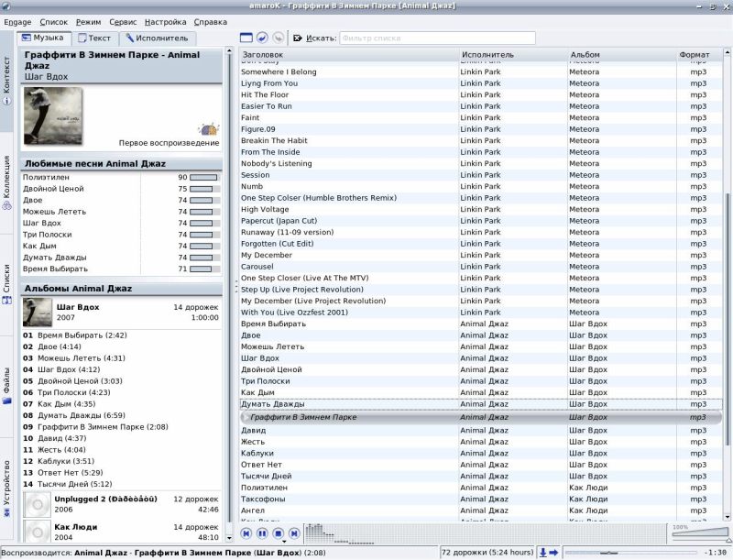Collapse the Шаг Вдох 2007 album entry
The height and width of the screenshot is (560, 733).
(122, 313)
